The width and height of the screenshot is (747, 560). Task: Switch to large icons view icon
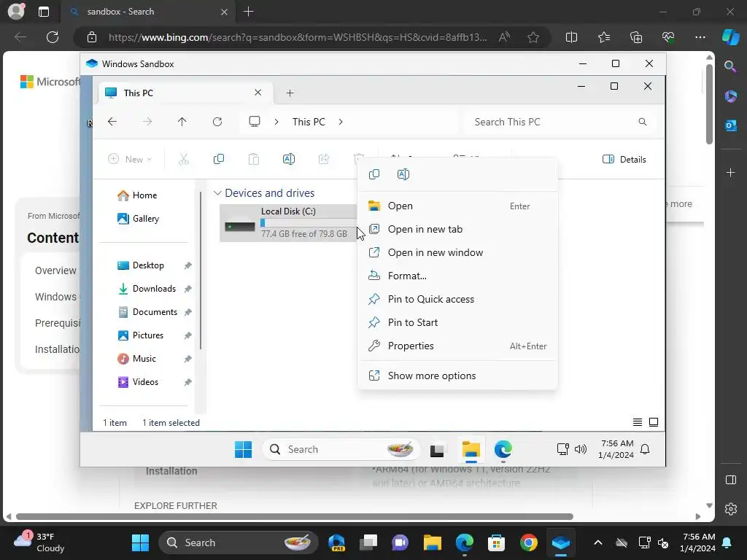coord(654,422)
